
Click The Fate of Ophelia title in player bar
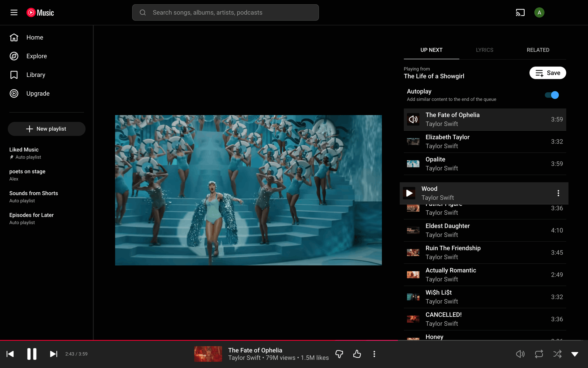pos(255,350)
